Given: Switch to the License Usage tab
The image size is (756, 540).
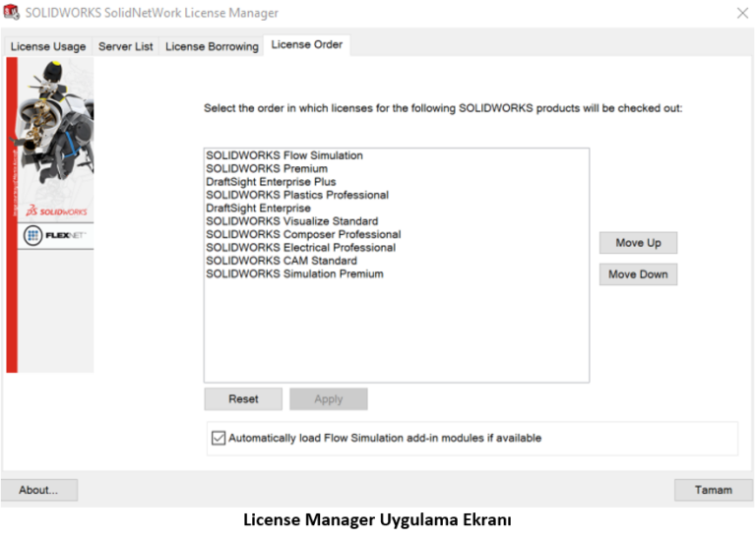Looking at the screenshot, I should click(48, 46).
